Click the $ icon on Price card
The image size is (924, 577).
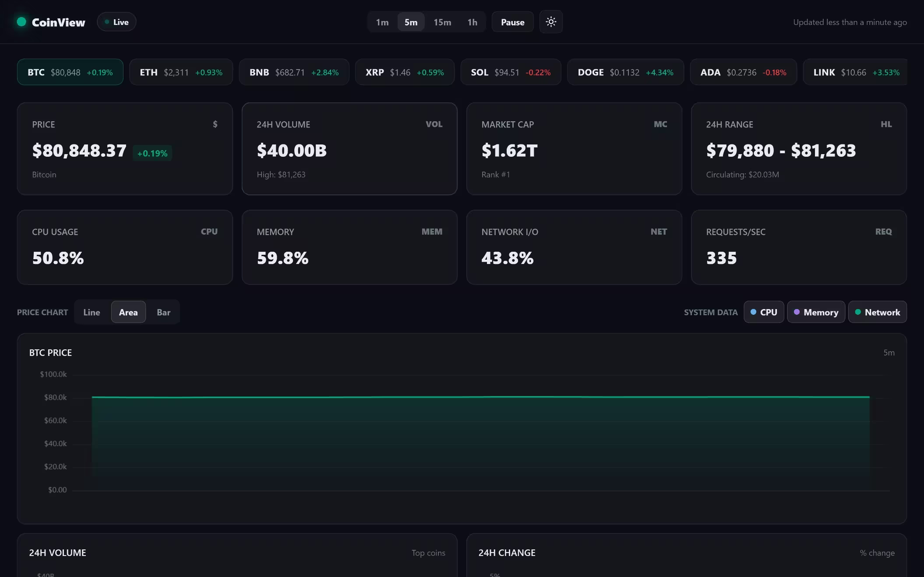[215, 124]
